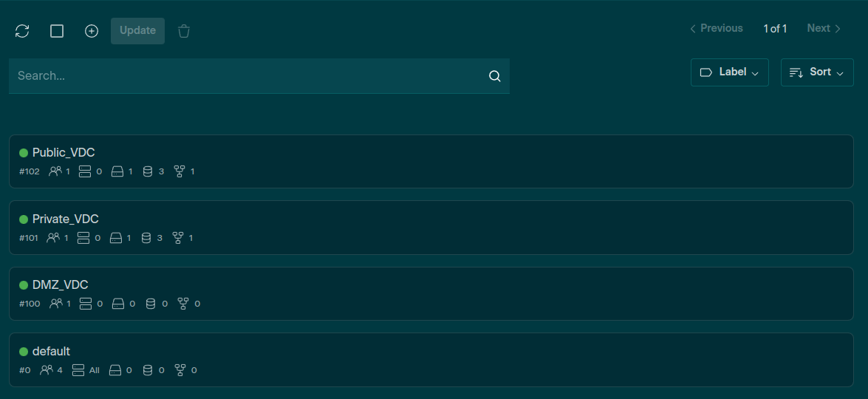Open the Sort dropdown
This screenshot has width=868, height=399.
pyautogui.click(x=817, y=72)
